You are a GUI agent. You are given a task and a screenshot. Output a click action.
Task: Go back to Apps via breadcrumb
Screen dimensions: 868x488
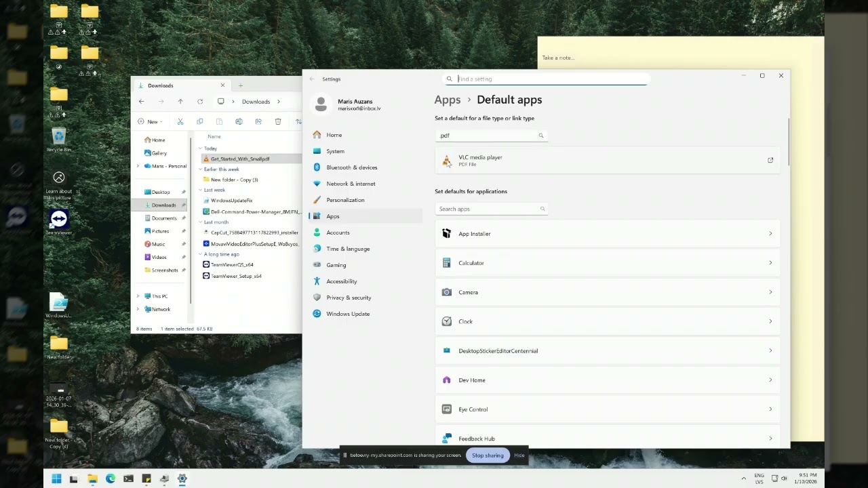(448, 100)
